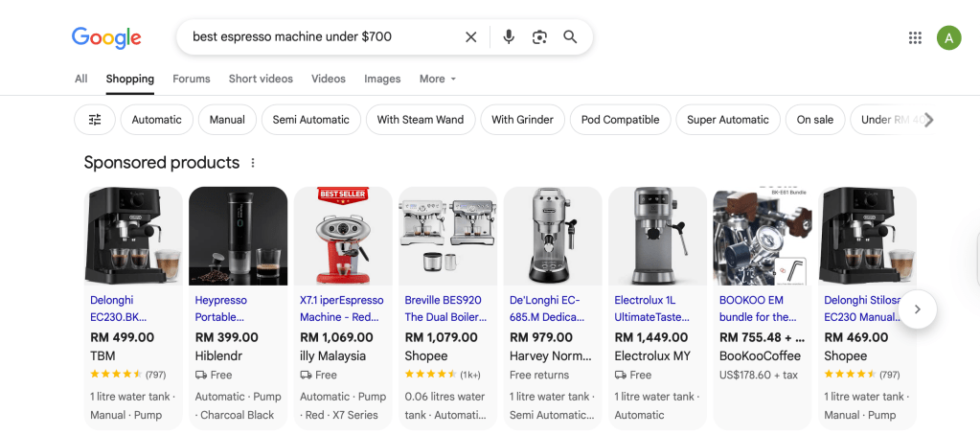The height and width of the screenshot is (435, 980).
Task: Click the magnifying glass search button
Action: (x=570, y=37)
